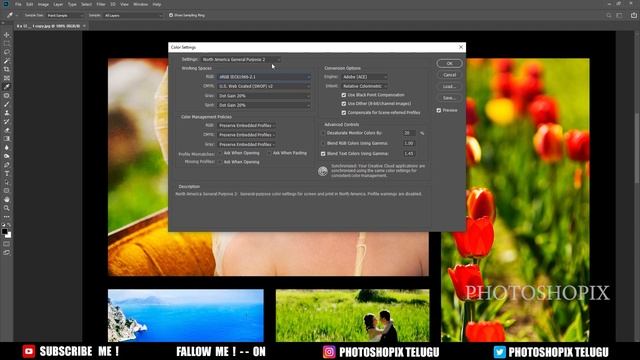Open the Filter menu

tap(101, 4)
